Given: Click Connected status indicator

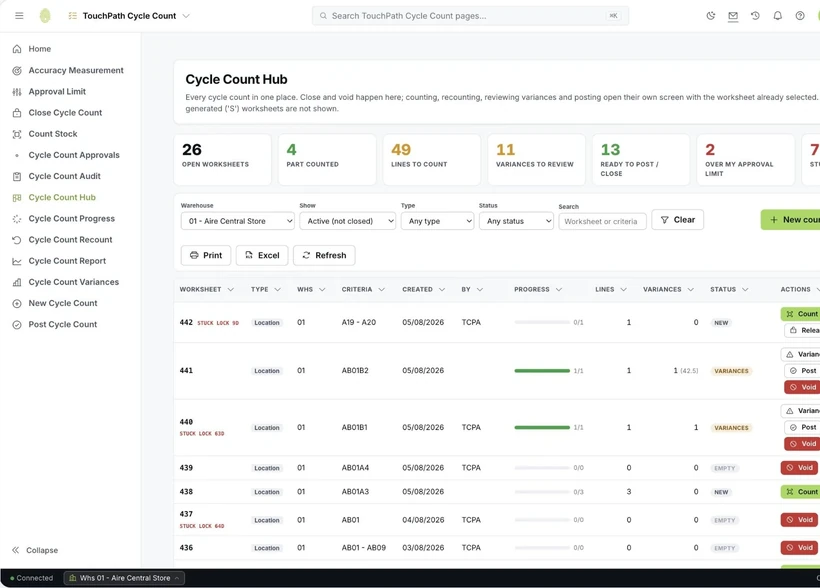Looking at the screenshot, I should coord(31,578).
